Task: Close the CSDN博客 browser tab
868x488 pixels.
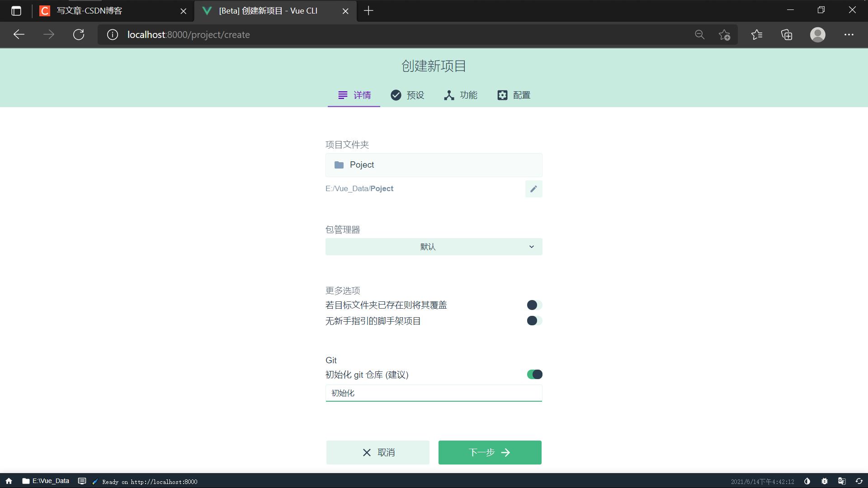Action: click(183, 11)
